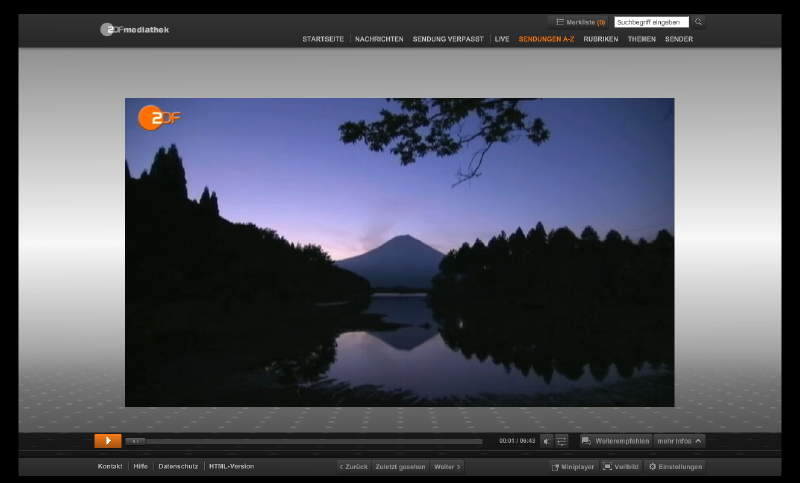Image resolution: width=800 pixels, height=483 pixels.
Task: Type in the Suchbegriff eingeben field
Action: [651, 22]
